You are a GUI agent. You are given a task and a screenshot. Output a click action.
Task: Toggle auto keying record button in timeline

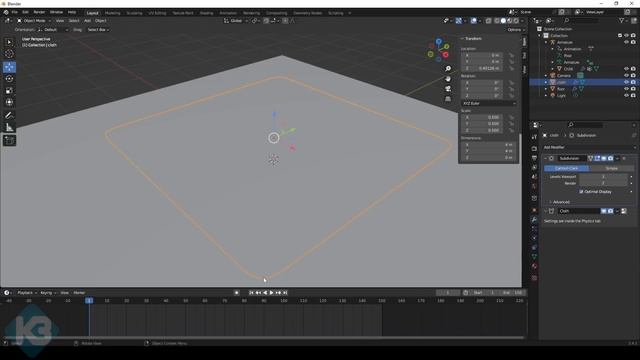236,293
